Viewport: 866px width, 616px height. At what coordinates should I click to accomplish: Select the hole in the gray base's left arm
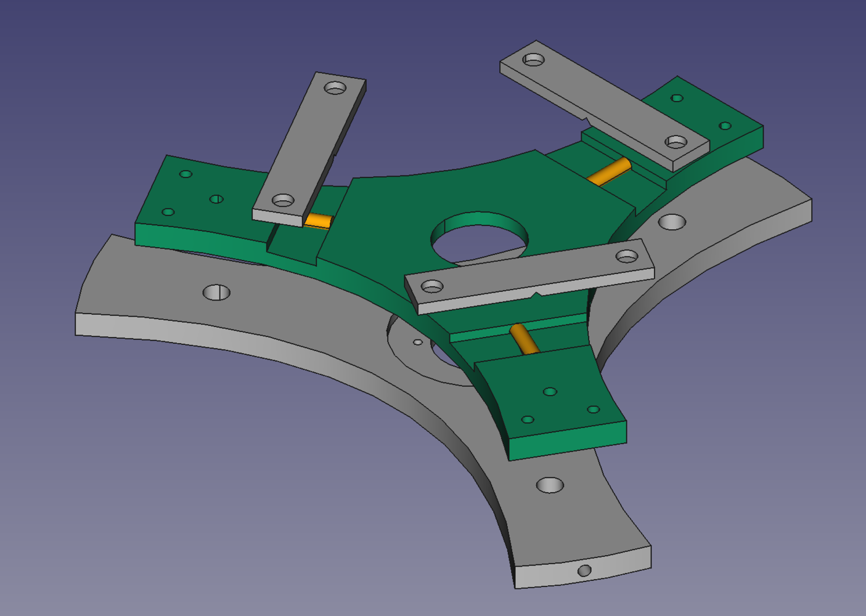pyautogui.click(x=216, y=292)
